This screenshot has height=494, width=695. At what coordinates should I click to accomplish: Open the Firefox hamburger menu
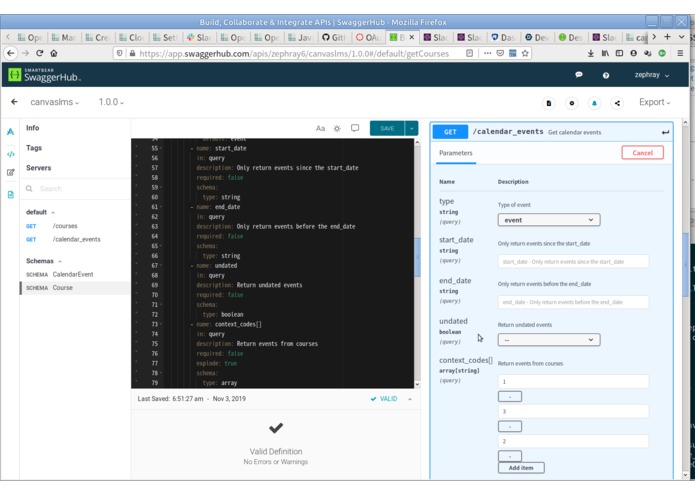click(x=680, y=53)
